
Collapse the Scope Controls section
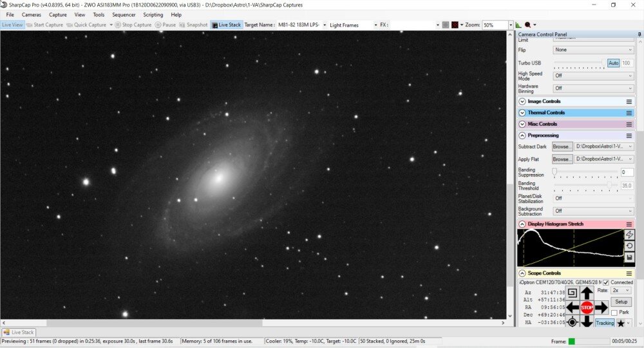pos(522,273)
